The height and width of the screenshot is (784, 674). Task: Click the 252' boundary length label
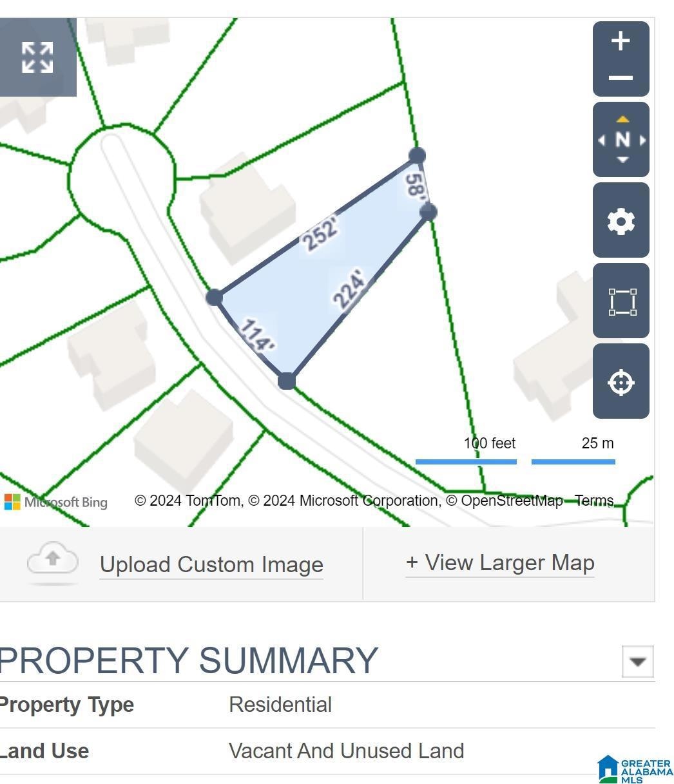click(320, 233)
